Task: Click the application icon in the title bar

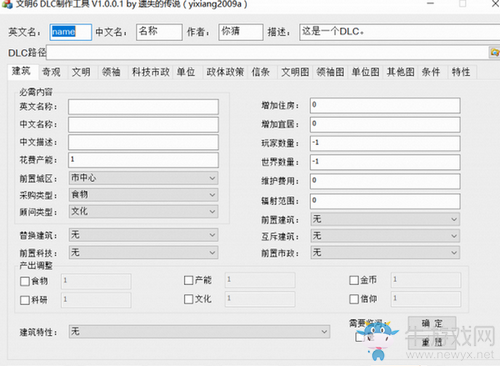Action: point(7,4)
